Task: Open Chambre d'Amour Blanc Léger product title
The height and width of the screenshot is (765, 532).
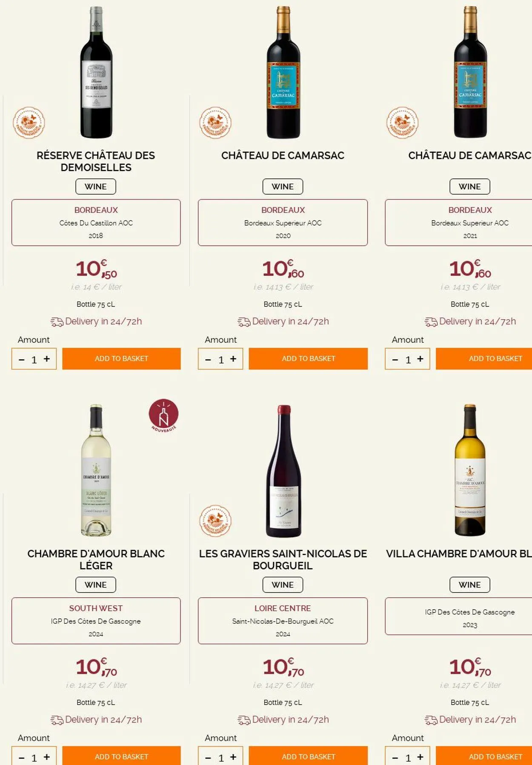Action: 96,559
